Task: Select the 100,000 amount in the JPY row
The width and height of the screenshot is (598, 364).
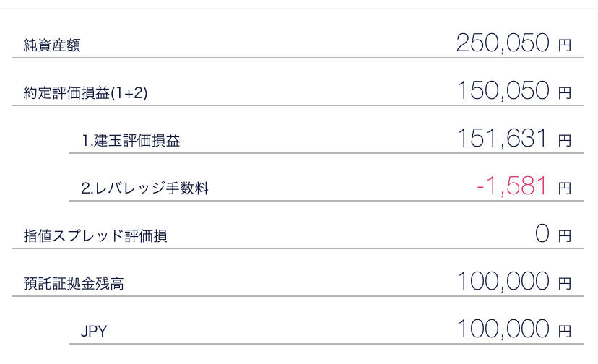Action: point(503,329)
